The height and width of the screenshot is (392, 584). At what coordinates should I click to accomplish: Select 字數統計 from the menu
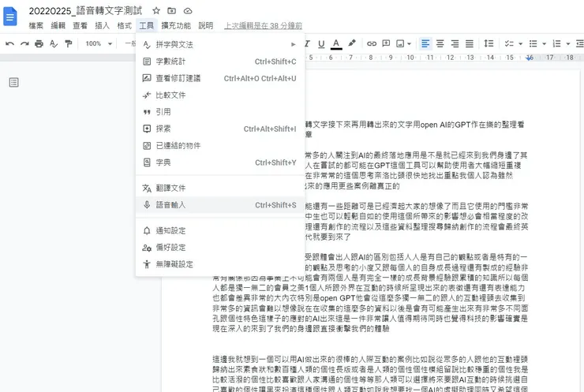(220, 62)
